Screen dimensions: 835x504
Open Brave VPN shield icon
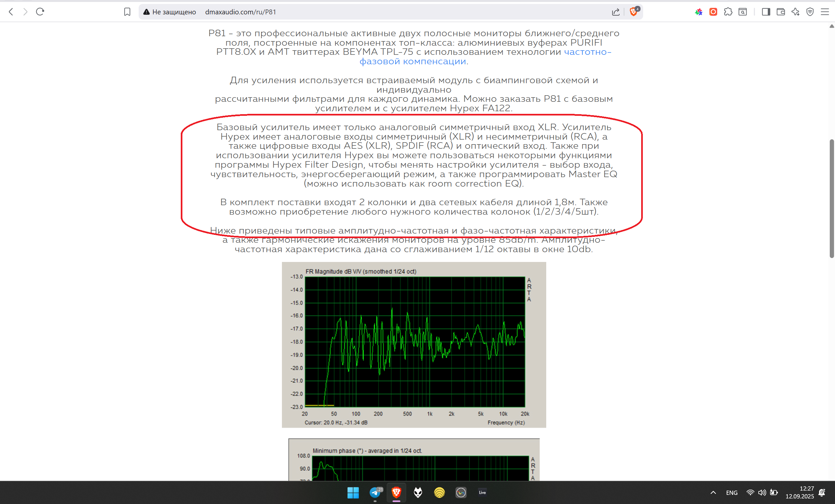[x=810, y=12]
